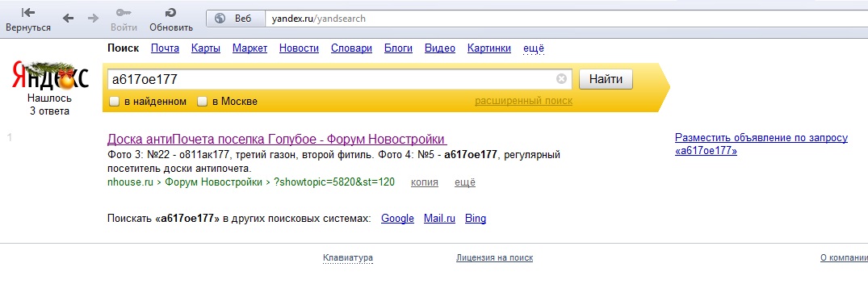Select the Поиск tab
The image size is (868, 305).
coord(123,48)
